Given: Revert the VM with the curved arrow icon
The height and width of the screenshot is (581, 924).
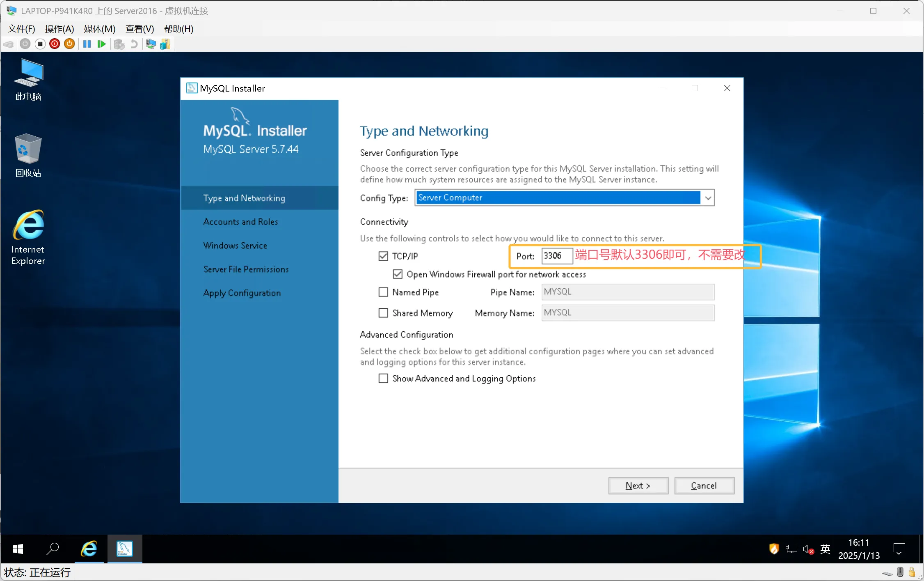Looking at the screenshot, I should click(134, 44).
